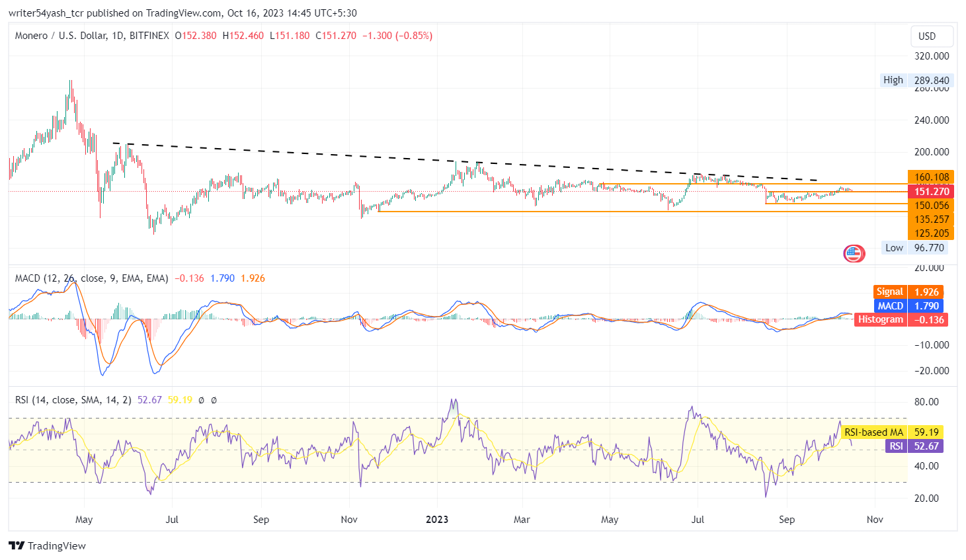Click the High 289.840 price label

click(916, 80)
